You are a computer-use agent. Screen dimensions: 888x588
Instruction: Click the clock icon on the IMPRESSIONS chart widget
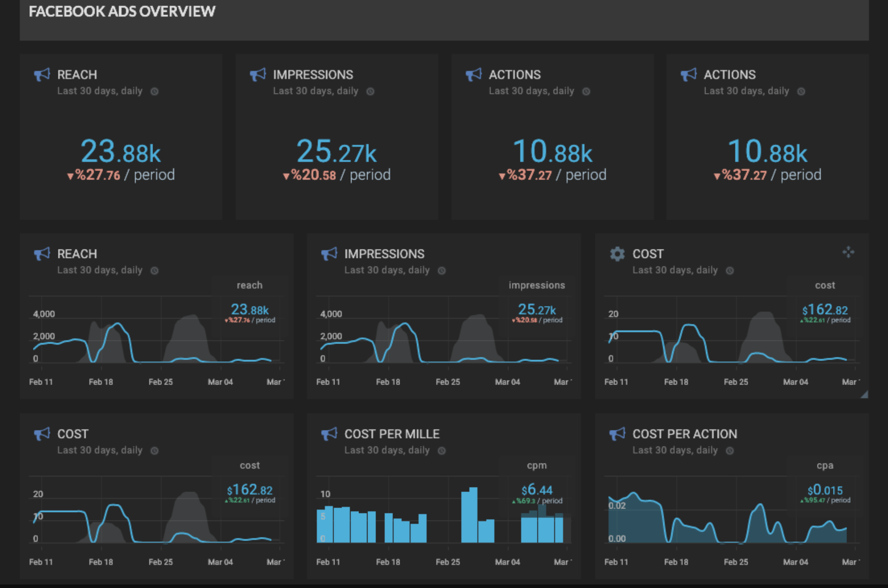coord(442,270)
